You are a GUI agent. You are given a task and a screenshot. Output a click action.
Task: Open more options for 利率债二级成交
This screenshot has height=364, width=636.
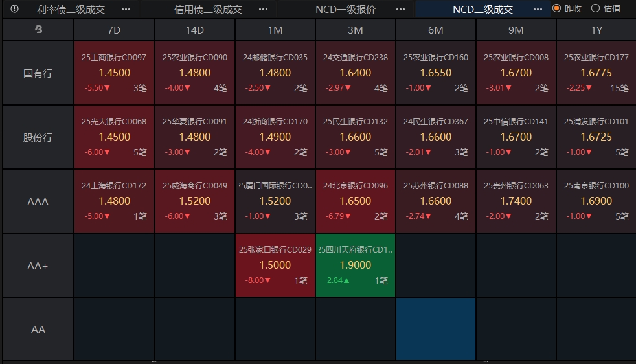click(x=126, y=9)
